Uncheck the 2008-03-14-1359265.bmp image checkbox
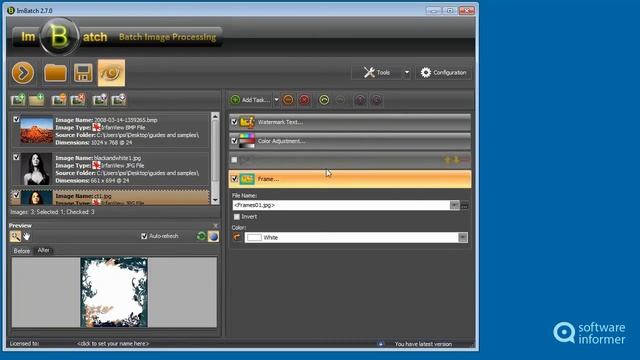The width and height of the screenshot is (640, 360). (16, 120)
